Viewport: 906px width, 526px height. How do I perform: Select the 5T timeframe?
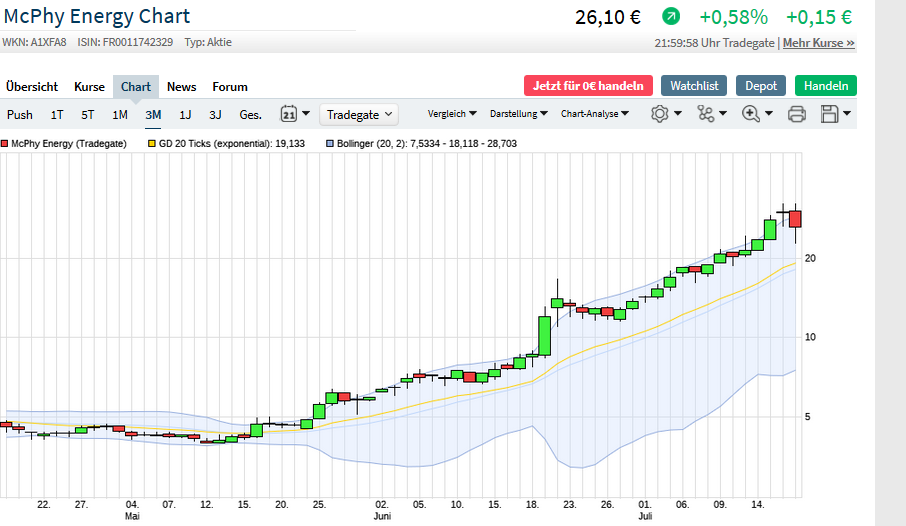click(87, 114)
